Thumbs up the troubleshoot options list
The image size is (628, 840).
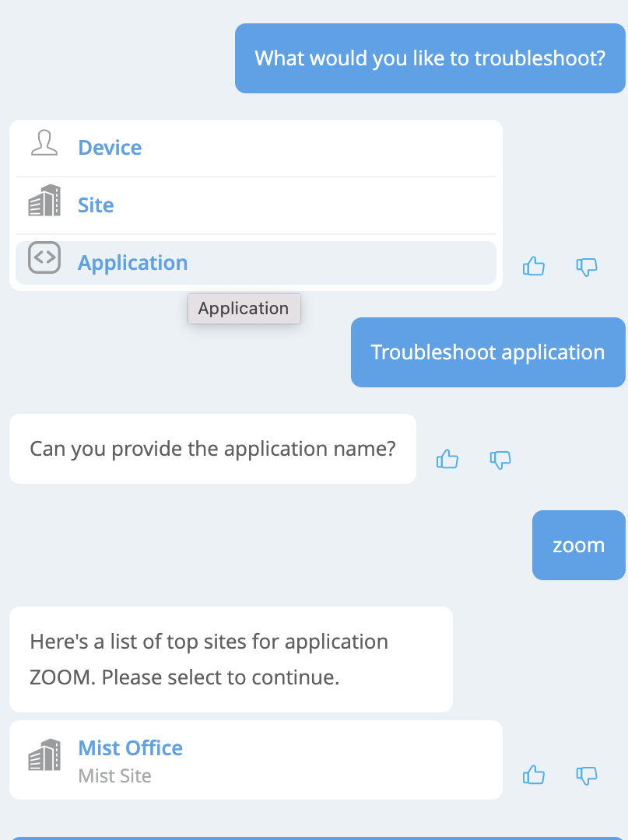click(x=534, y=267)
